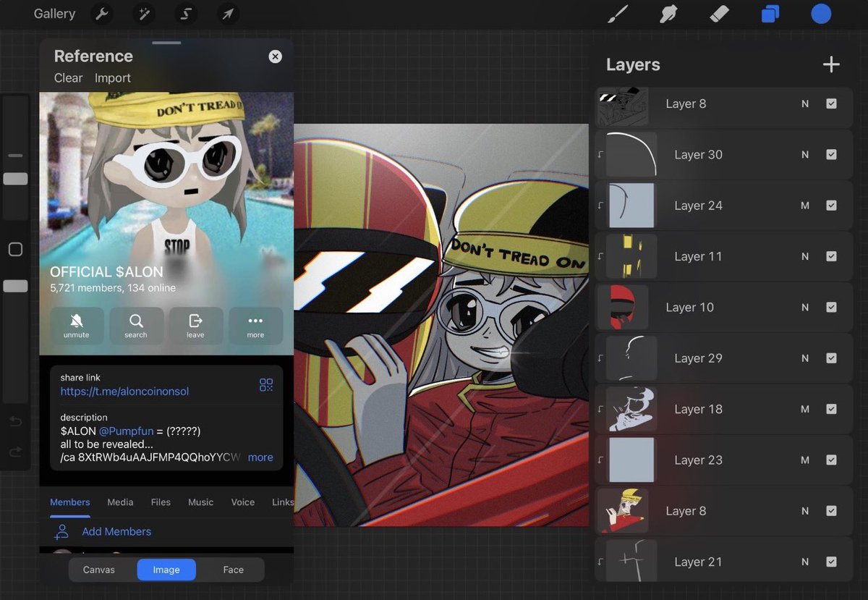Close the Reference panel

tap(275, 56)
